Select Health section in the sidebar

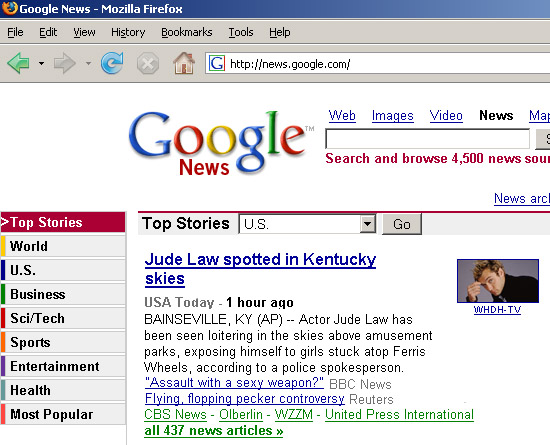tap(63, 390)
